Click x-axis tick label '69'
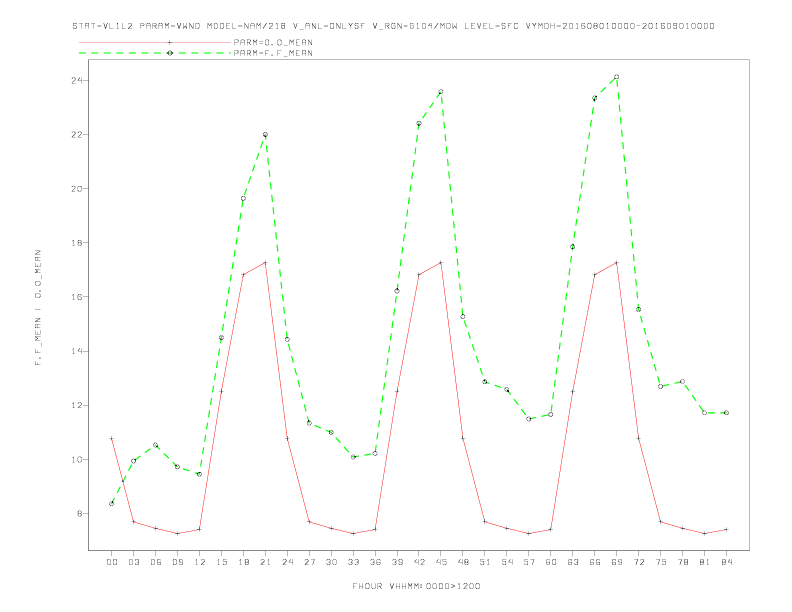The height and width of the screenshot is (612, 792). [x=617, y=562]
